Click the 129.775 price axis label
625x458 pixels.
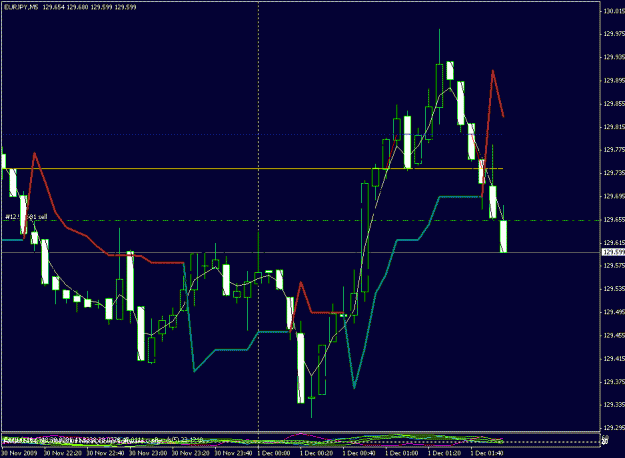(614, 150)
